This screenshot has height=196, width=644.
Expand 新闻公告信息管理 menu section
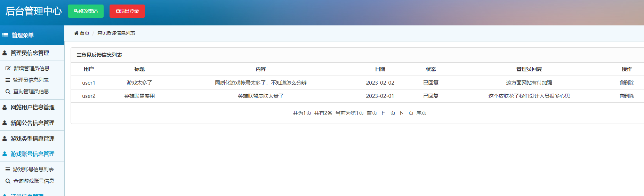pos(32,123)
